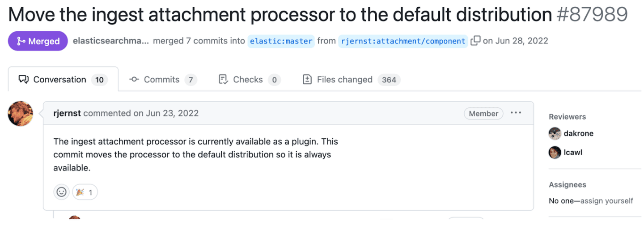Click lcawl's reviewer avatar
Viewport: 644px width, 226px height.
[x=555, y=152]
